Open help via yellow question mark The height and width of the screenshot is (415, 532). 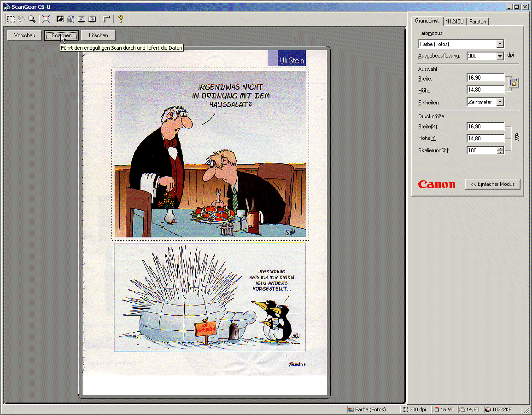121,19
